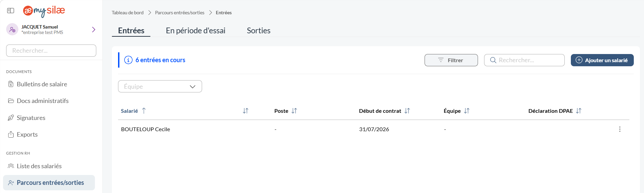Click the sidebar Rechercher search field
Viewport: 644px width, 193px height.
coord(51,51)
